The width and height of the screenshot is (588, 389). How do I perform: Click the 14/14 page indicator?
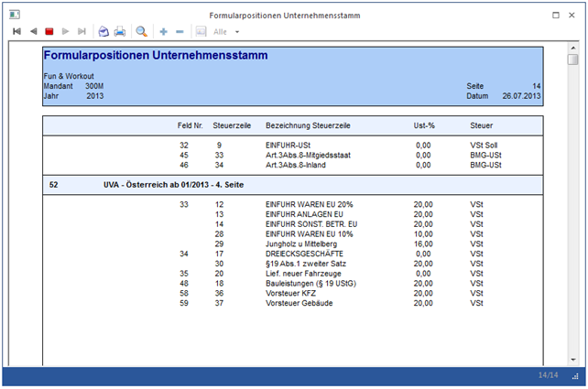point(547,376)
